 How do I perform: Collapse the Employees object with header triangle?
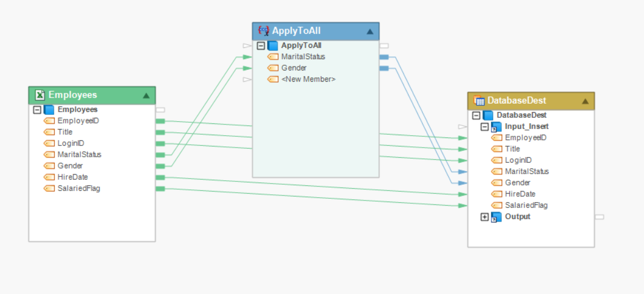(x=146, y=96)
